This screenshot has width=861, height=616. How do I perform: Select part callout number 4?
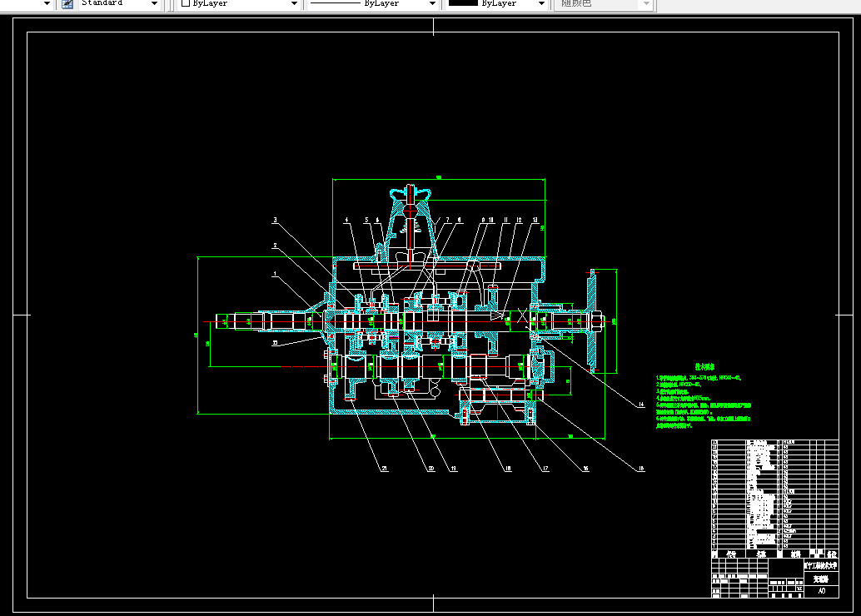[x=346, y=220]
